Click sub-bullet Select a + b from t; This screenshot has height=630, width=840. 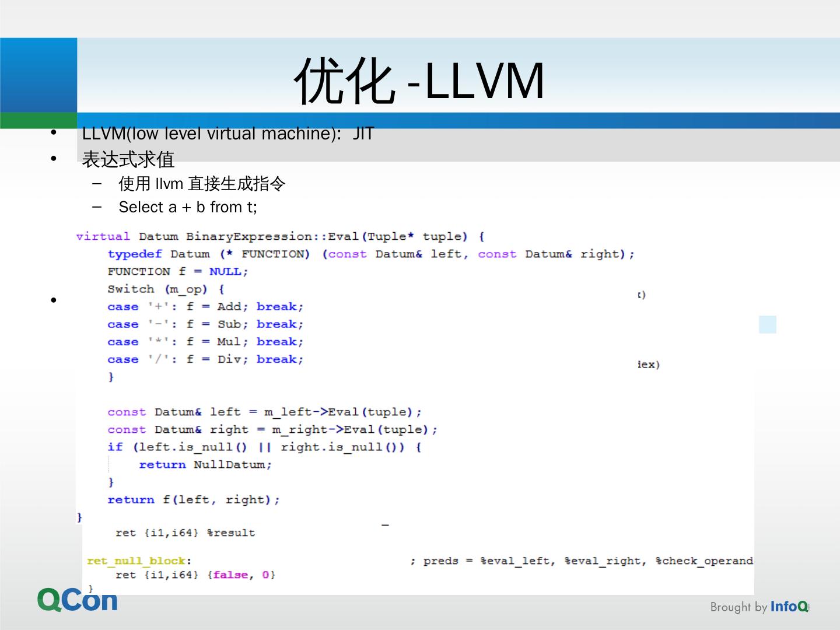pos(188,207)
